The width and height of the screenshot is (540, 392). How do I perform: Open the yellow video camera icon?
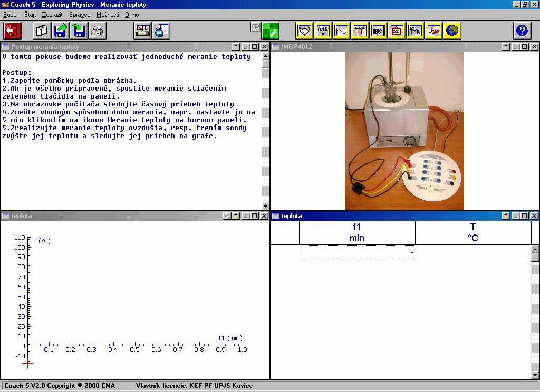[416, 31]
